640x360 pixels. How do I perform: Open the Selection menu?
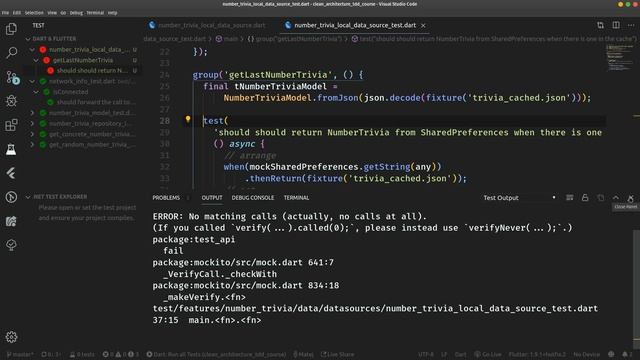[x=34, y=13]
